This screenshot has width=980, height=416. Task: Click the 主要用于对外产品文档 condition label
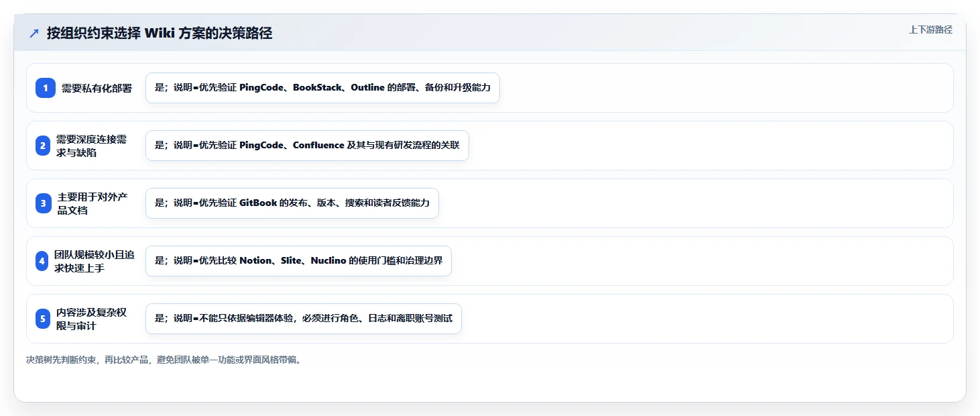point(93,203)
